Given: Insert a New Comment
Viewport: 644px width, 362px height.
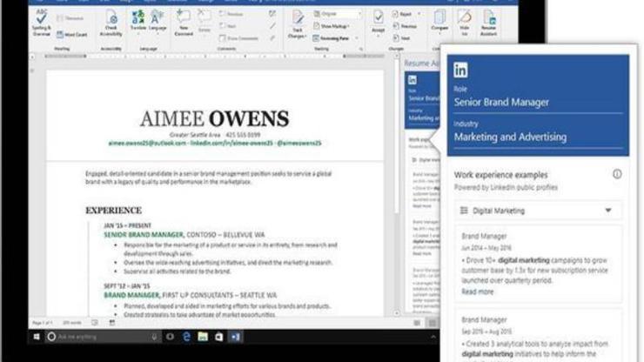Looking at the screenshot, I should click(184, 21).
